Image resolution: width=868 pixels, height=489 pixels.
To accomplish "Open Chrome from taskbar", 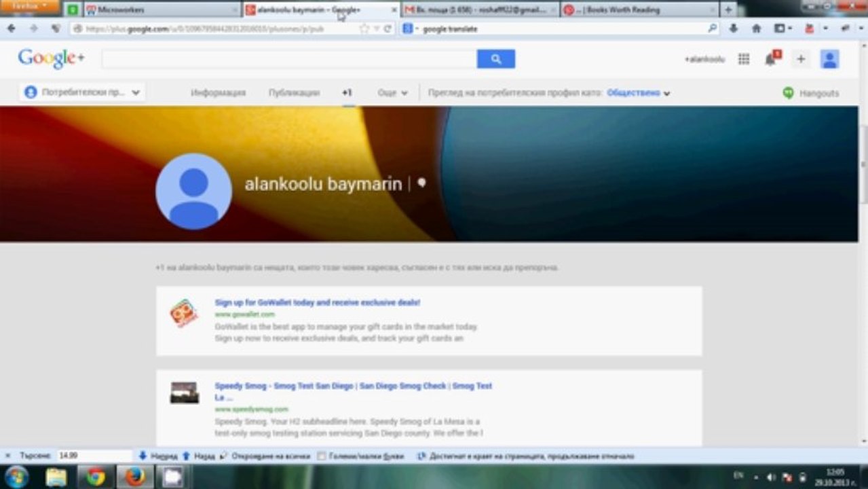I will [x=96, y=477].
